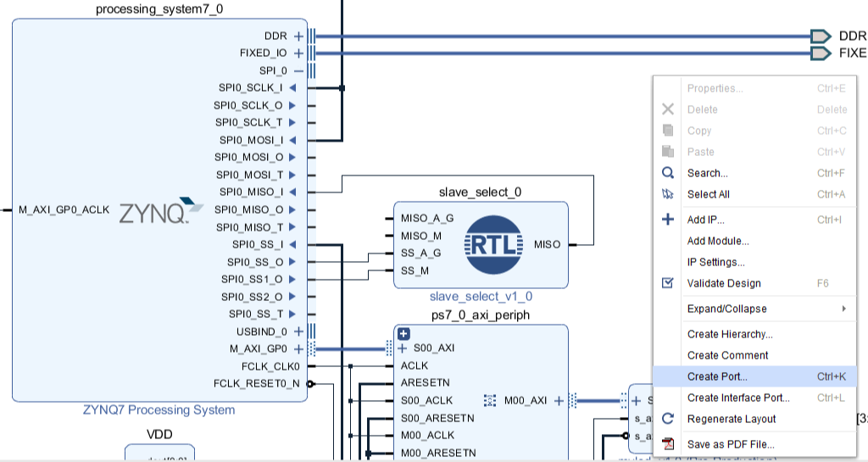
Task: Click the processing_system7_0 block title
Action: [x=159, y=9]
